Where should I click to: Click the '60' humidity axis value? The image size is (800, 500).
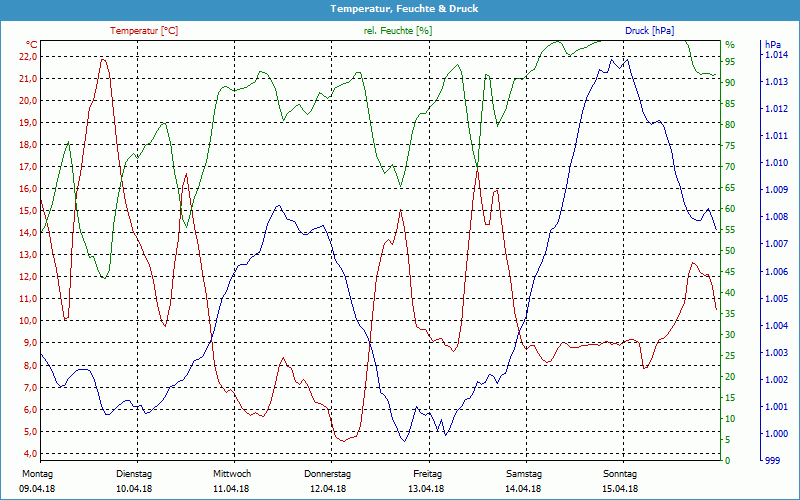pos(730,209)
